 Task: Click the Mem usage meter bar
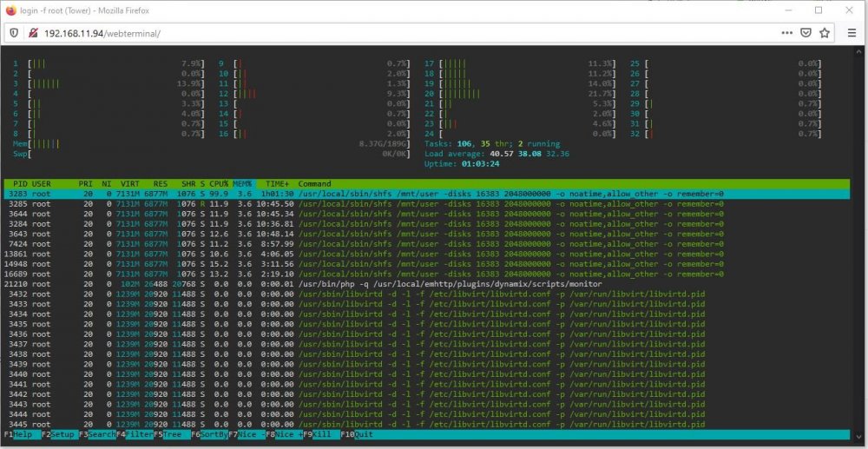(212, 144)
